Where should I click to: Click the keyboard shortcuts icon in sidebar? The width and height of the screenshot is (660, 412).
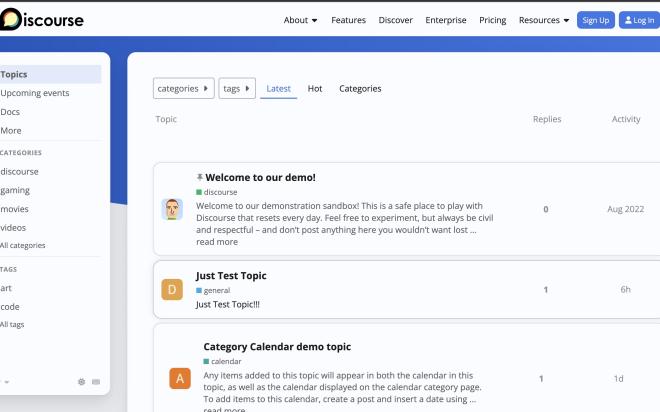coord(96,382)
